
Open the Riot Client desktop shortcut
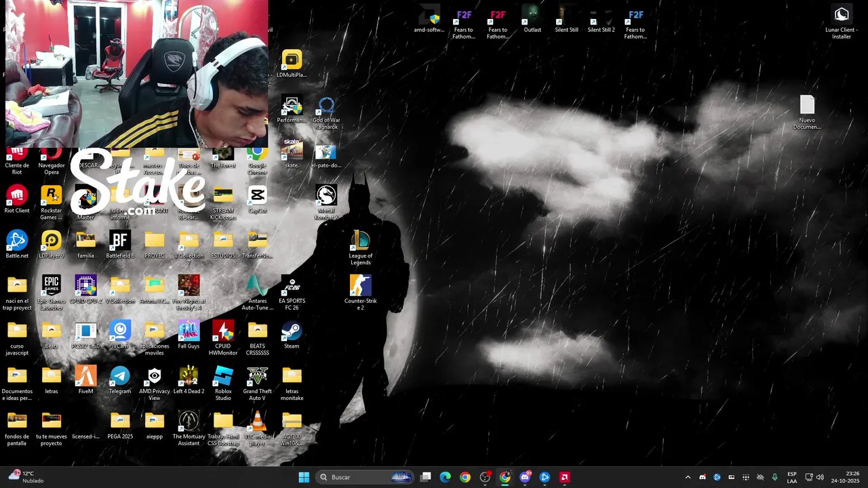pyautogui.click(x=17, y=200)
